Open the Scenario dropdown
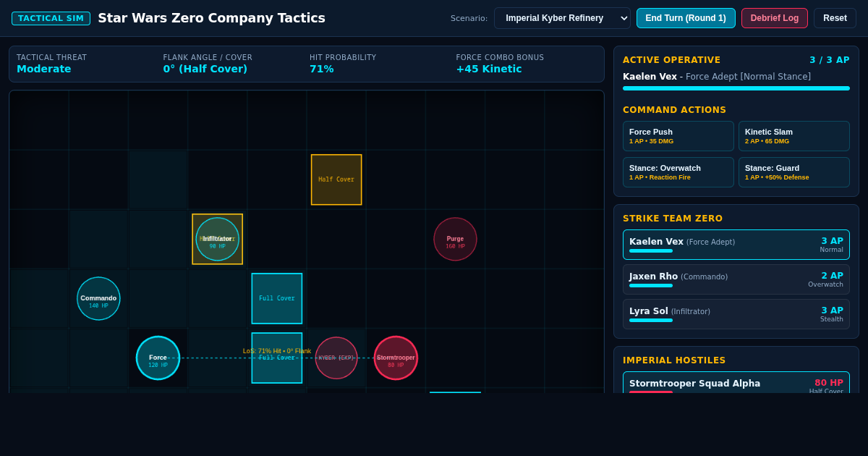The image size is (868, 456). 562,18
